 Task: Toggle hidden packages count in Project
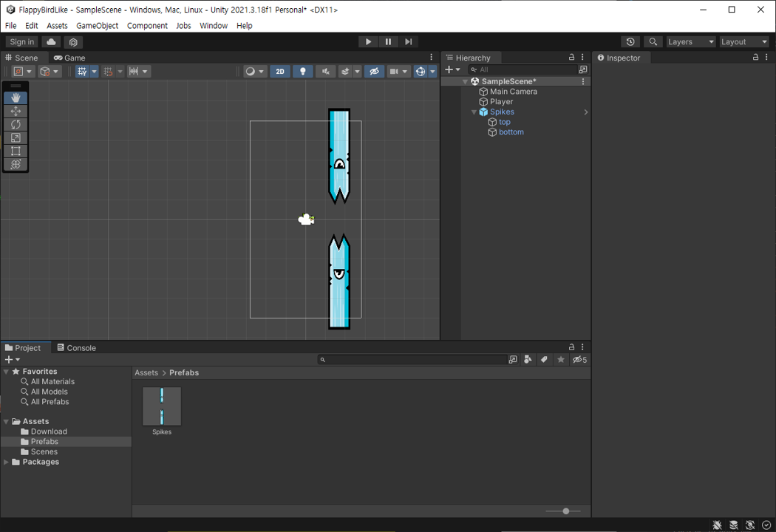pyautogui.click(x=579, y=360)
